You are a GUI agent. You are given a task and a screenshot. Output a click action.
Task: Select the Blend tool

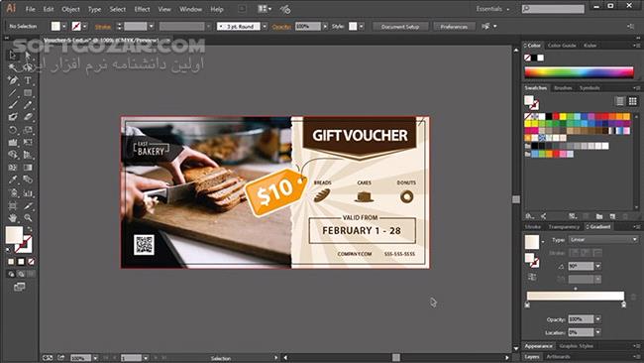(x=28, y=181)
